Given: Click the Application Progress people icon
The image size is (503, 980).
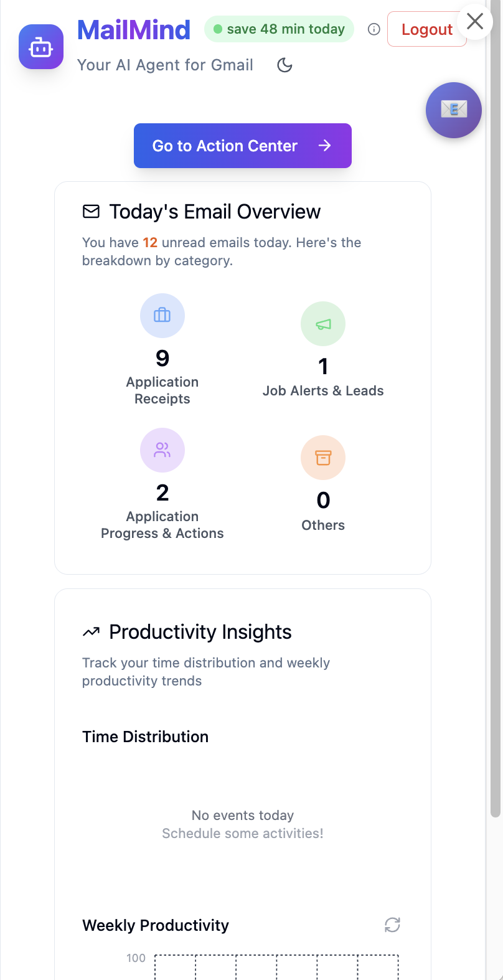Looking at the screenshot, I should pos(162,450).
